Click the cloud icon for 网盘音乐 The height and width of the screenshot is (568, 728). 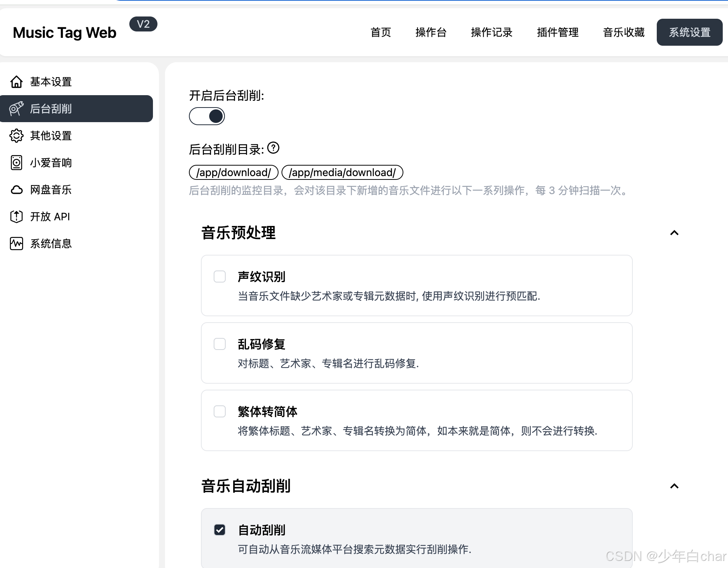pyautogui.click(x=16, y=190)
